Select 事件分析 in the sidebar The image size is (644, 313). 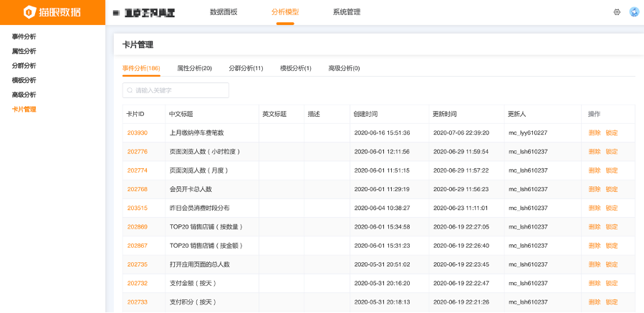24,37
